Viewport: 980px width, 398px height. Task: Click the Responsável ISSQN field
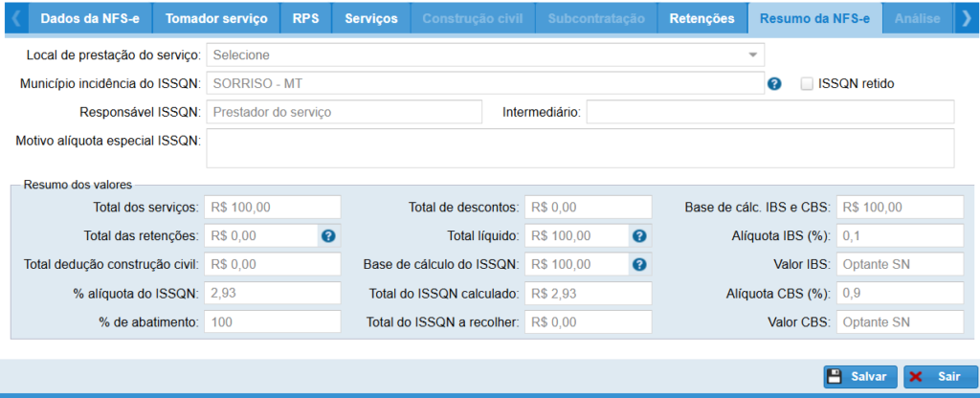click(x=345, y=112)
